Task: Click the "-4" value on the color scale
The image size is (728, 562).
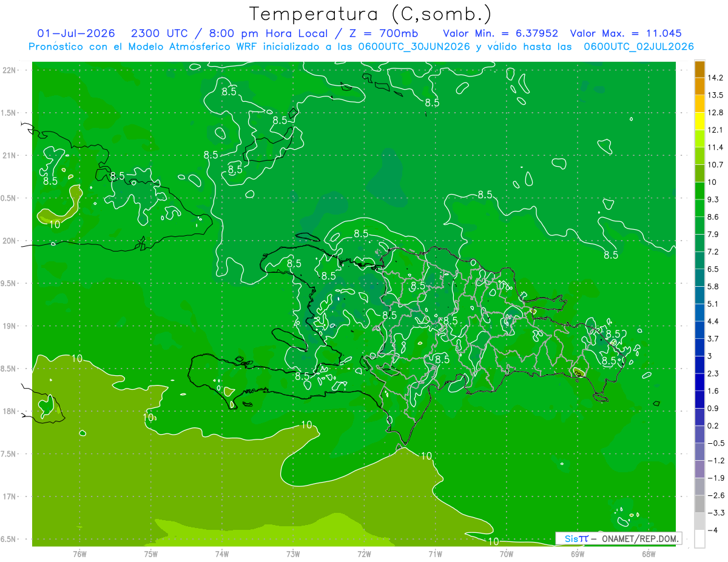Action: click(713, 530)
